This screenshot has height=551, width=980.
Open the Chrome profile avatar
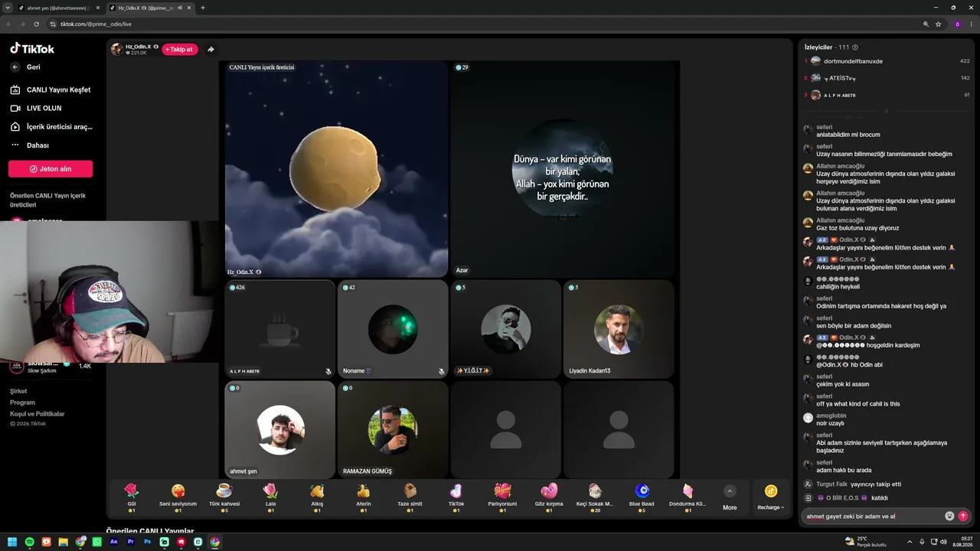(x=957, y=24)
